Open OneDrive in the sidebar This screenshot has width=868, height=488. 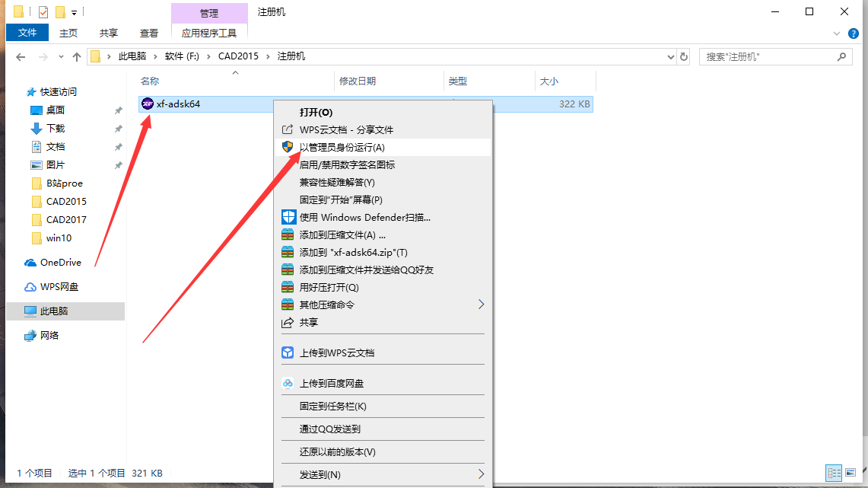click(60, 263)
